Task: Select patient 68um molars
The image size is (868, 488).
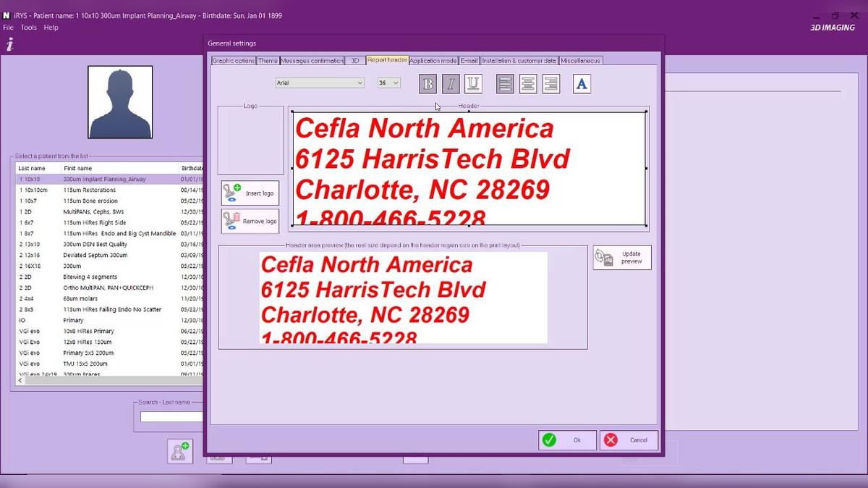Action: (110, 298)
